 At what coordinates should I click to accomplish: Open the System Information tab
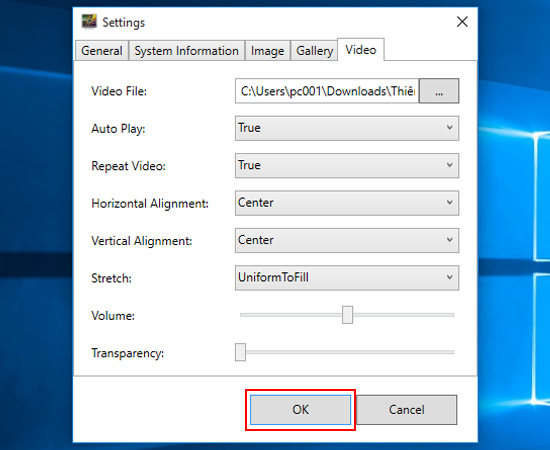pyautogui.click(x=187, y=51)
